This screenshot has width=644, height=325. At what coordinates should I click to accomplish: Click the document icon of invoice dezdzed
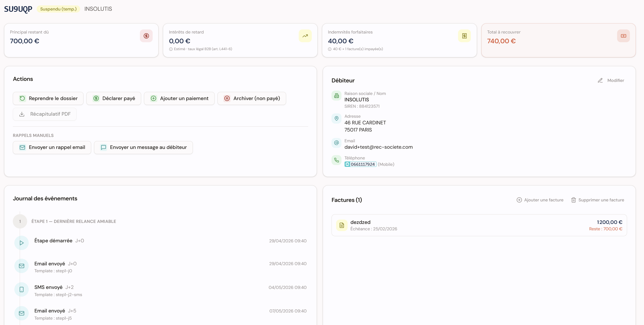(x=342, y=225)
